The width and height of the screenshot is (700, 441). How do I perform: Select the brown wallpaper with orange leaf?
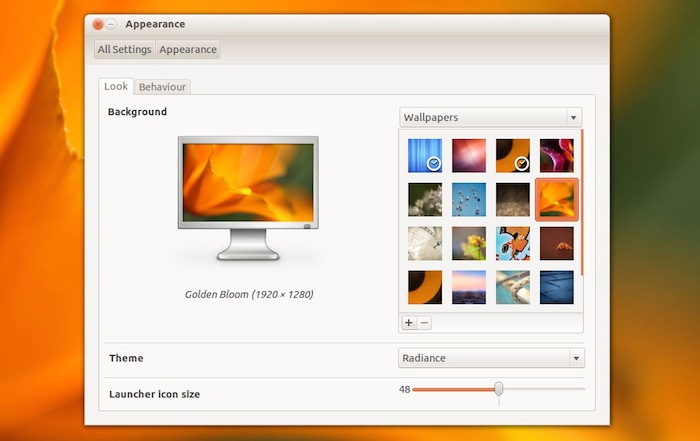[x=556, y=243]
